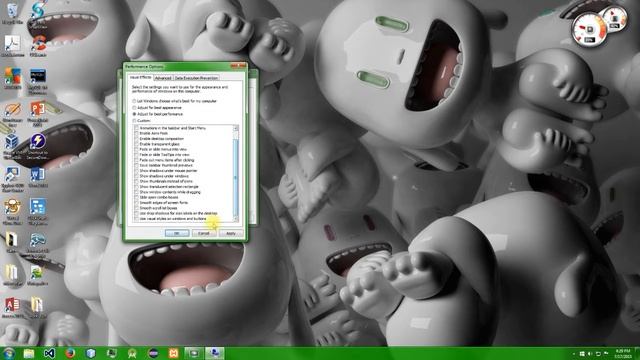Select the Visual Effects tab
This screenshot has height=360, width=640.
tap(140, 77)
